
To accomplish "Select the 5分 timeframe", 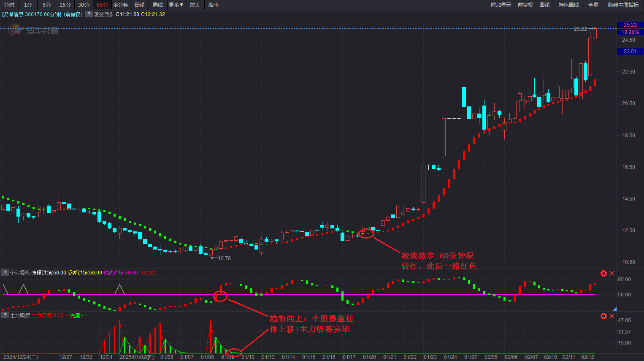I will (46, 5).
